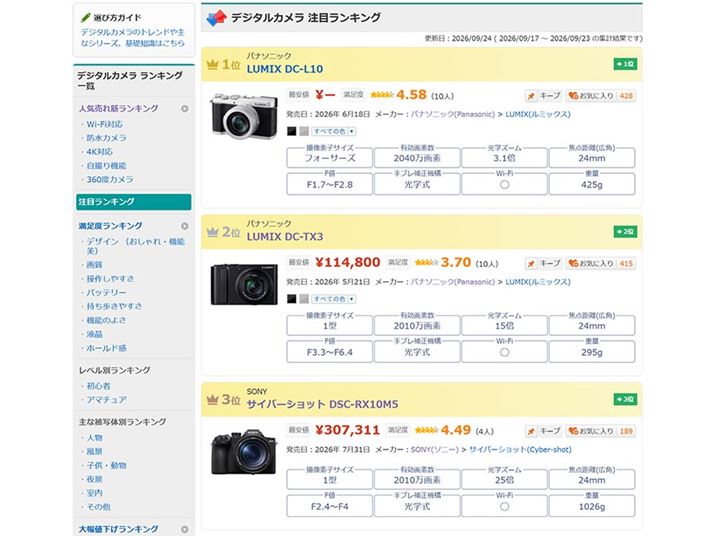
Task: Go to 防水カメラ ranking
Action: coord(106,138)
